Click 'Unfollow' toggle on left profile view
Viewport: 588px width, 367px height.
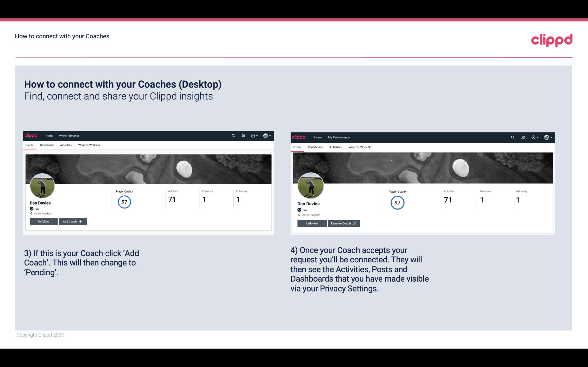pos(44,221)
